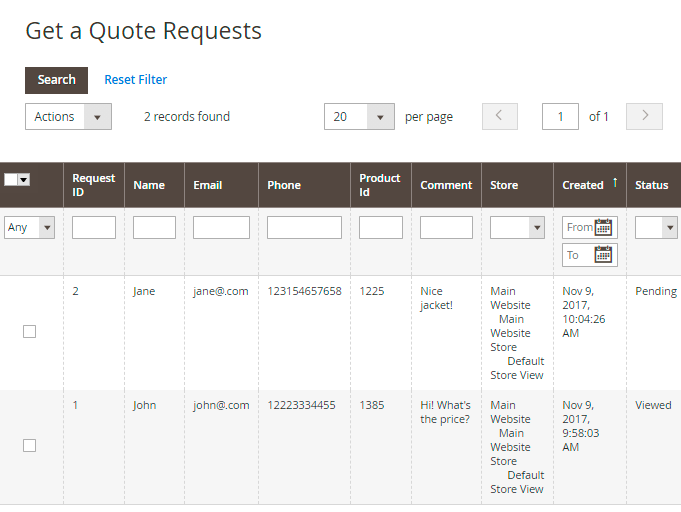Focus the Name filter input field
This screenshot has height=512, width=681.
click(x=154, y=228)
